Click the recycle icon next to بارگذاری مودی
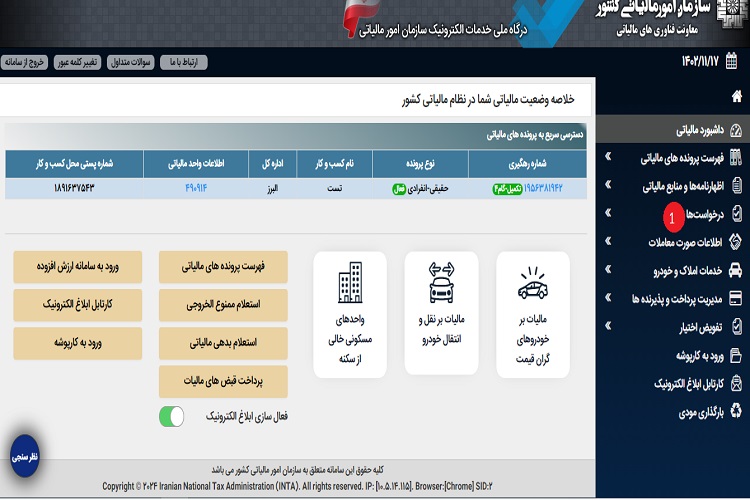This screenshot has height=500, width=750. (736, 409)
